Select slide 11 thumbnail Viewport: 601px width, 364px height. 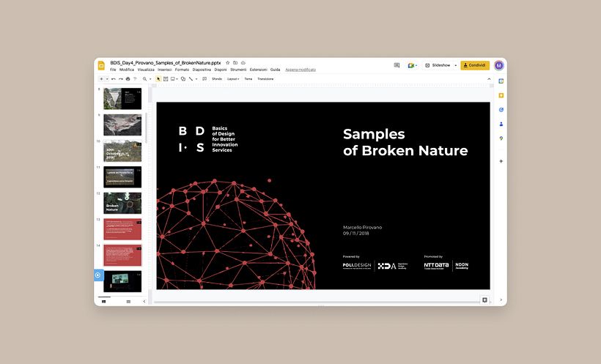122,177
